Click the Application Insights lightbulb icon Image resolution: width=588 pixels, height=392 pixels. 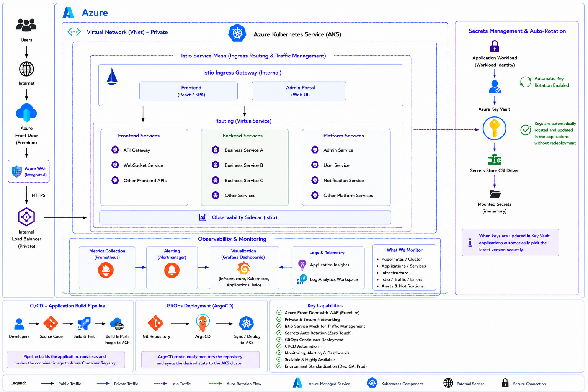[302, 265]
